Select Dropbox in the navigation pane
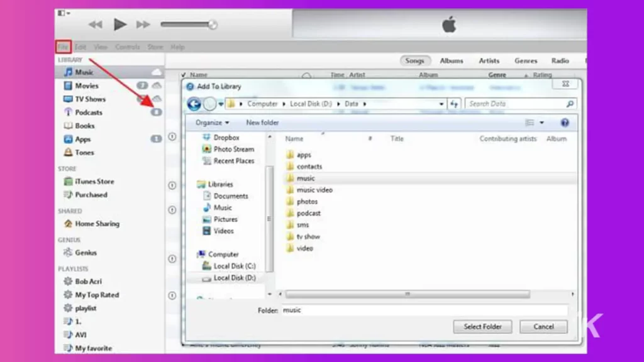Viewport: 644px width, 362px height. click(x=226, y=138)
